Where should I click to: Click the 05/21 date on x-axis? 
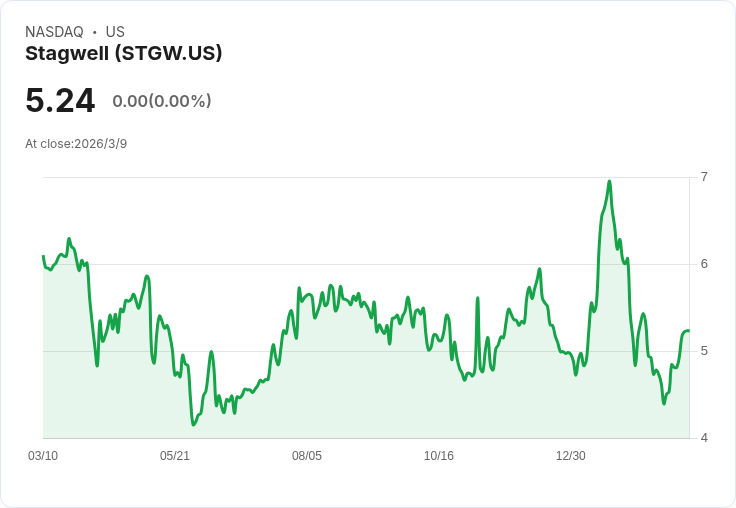[175, 456]
